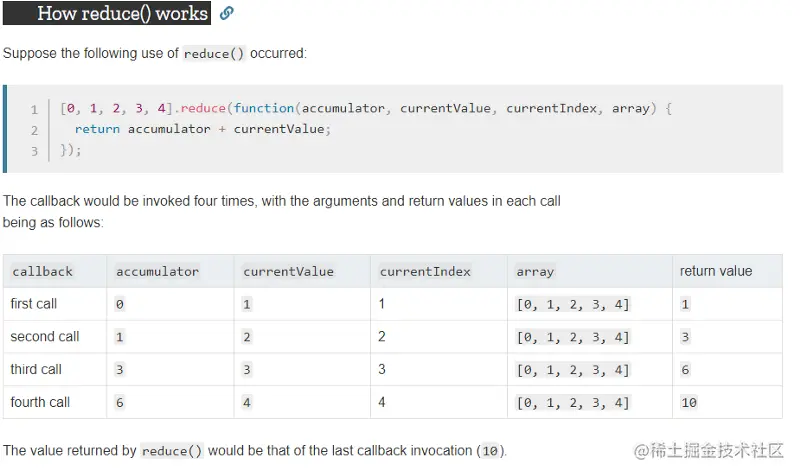Click the "array" table column header
The image size is (800, 476).
(535, 271)
